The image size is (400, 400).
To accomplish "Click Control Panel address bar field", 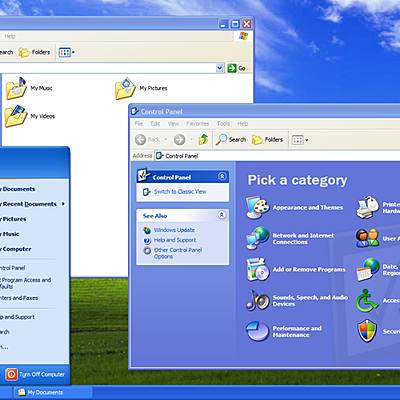I will [x=277, y=156].
